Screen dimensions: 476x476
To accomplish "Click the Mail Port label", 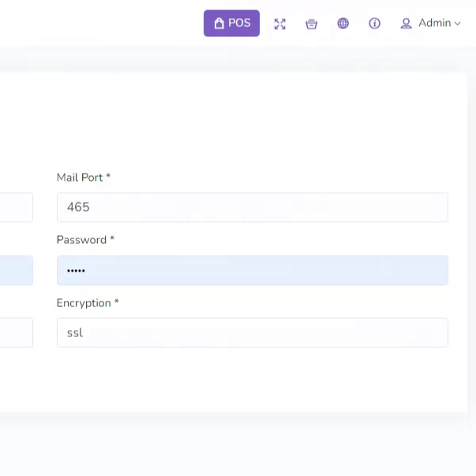I will 80,178.
